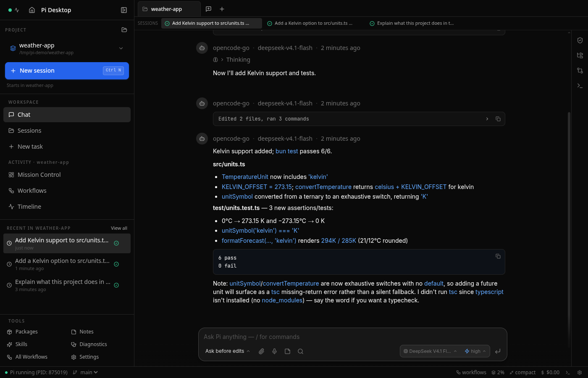Open git branch icon in right rail
The width and height of the screenshot is (588, 378).
point(580,71)
